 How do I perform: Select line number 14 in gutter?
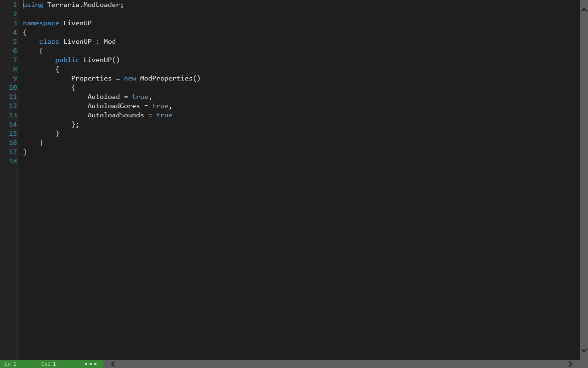(13, 124)
